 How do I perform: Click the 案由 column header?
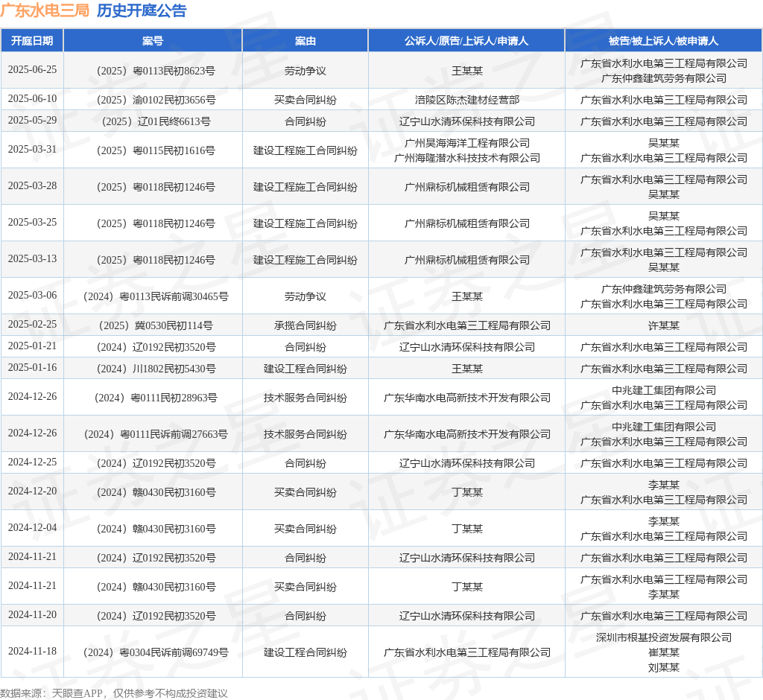(305, 41)
